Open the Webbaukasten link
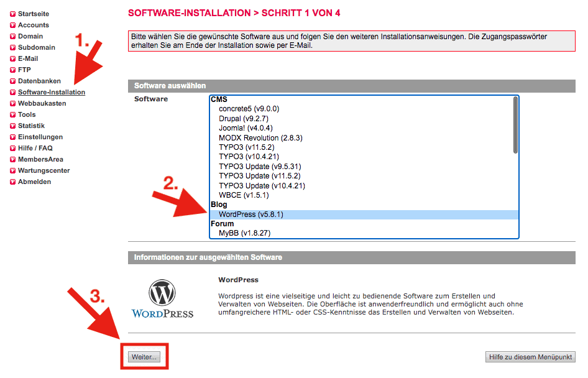Viewport: 588px width, 378px height. coord(42,103)
